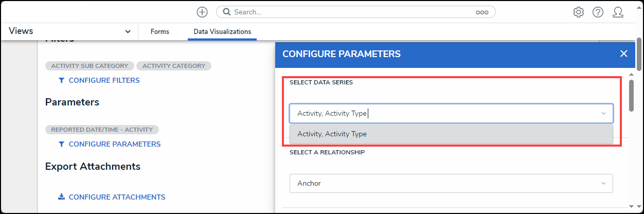
Task: Collapse the Select Data Series dropdown arrow
Action: [603, 113]
